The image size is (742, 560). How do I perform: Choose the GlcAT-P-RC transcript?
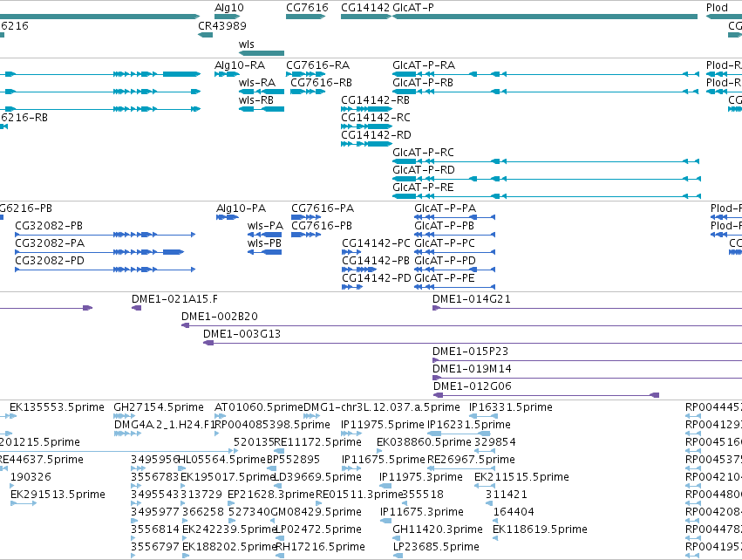(x=546, y=161)
